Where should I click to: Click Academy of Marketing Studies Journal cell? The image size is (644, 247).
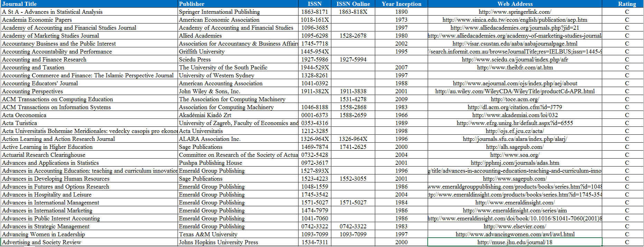point(89,36)
